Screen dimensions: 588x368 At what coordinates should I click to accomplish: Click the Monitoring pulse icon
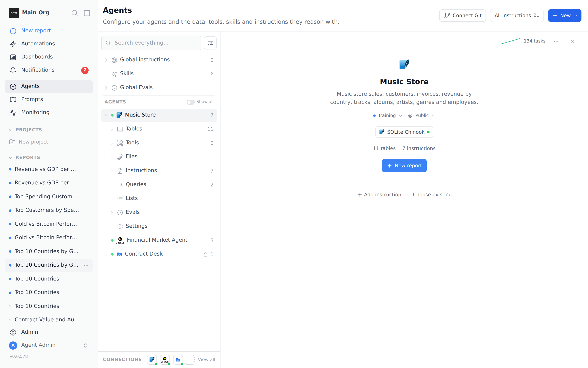coord(13,112)
